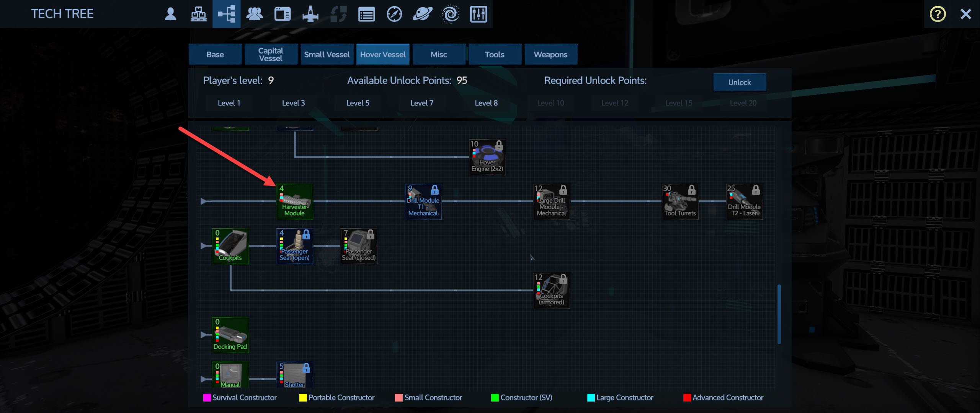Open the faction members icon
980x413 pixels.
(x=255, y=14)
